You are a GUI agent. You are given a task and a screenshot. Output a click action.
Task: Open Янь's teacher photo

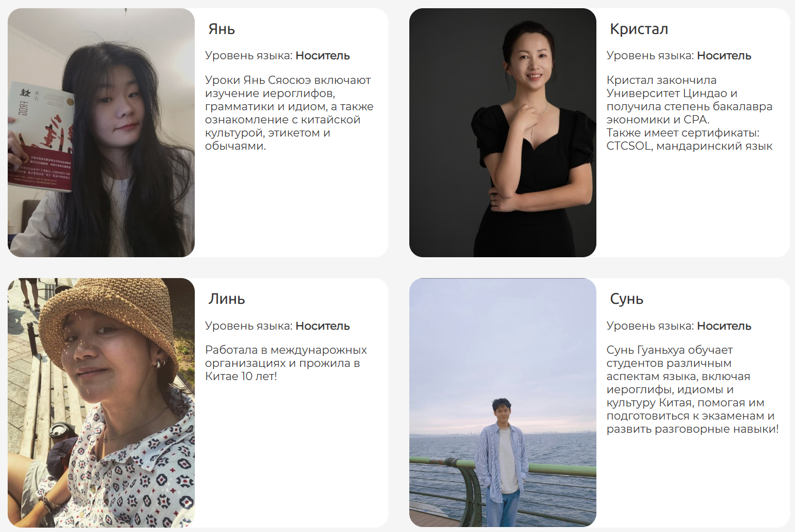click(101, 132)
